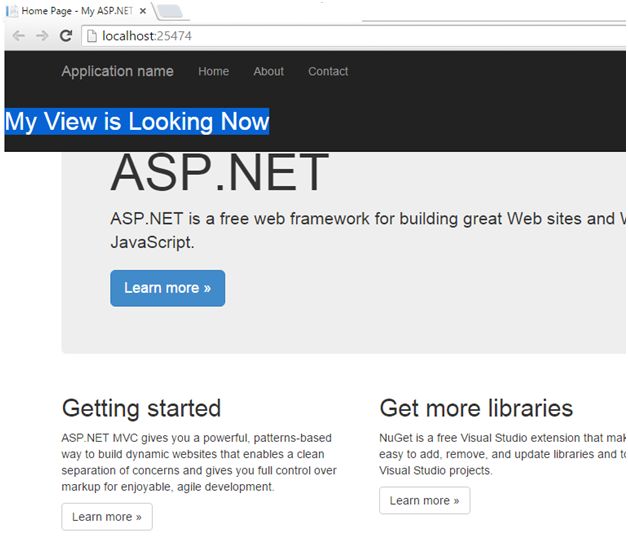628x557 pixels.
Task: Click Learn more under Getting started
Action: tap(106, 517)
